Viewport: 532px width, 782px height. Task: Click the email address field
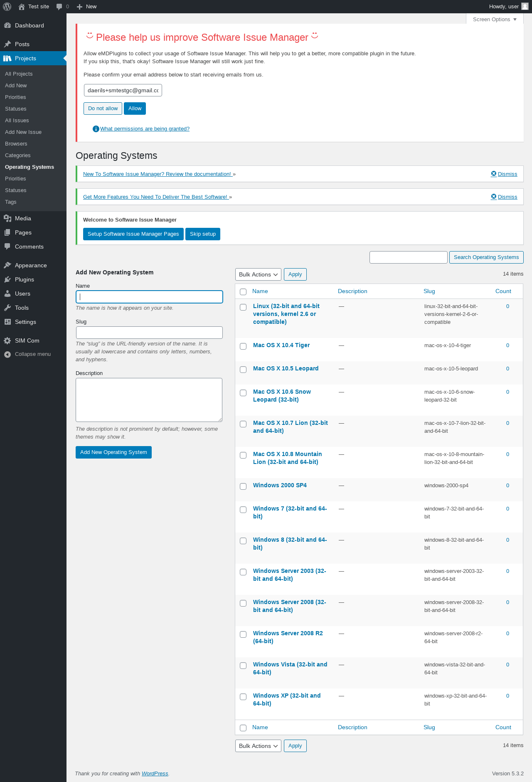tap(123, 90)
